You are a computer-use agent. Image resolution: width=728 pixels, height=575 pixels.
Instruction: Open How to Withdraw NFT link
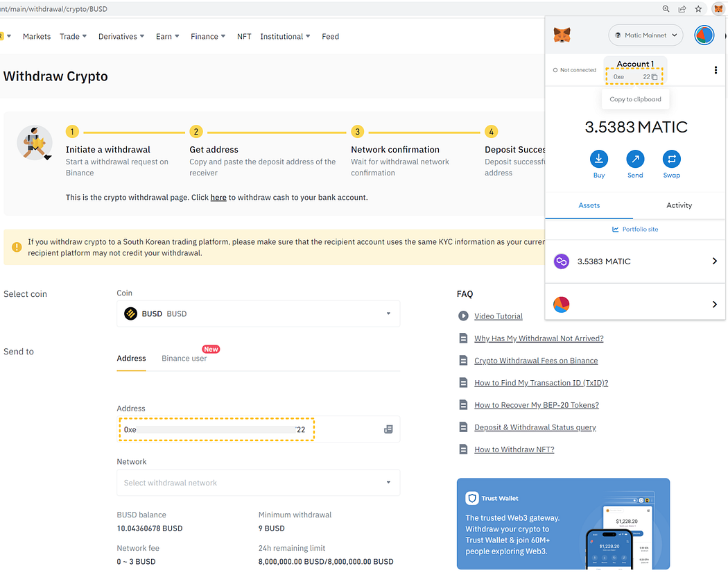coord(514,449)
